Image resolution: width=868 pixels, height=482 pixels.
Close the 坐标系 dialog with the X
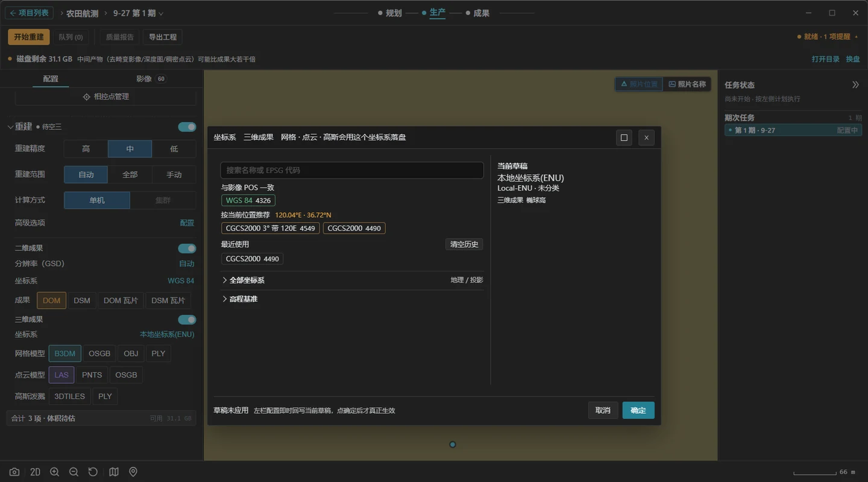pos(646,138)
